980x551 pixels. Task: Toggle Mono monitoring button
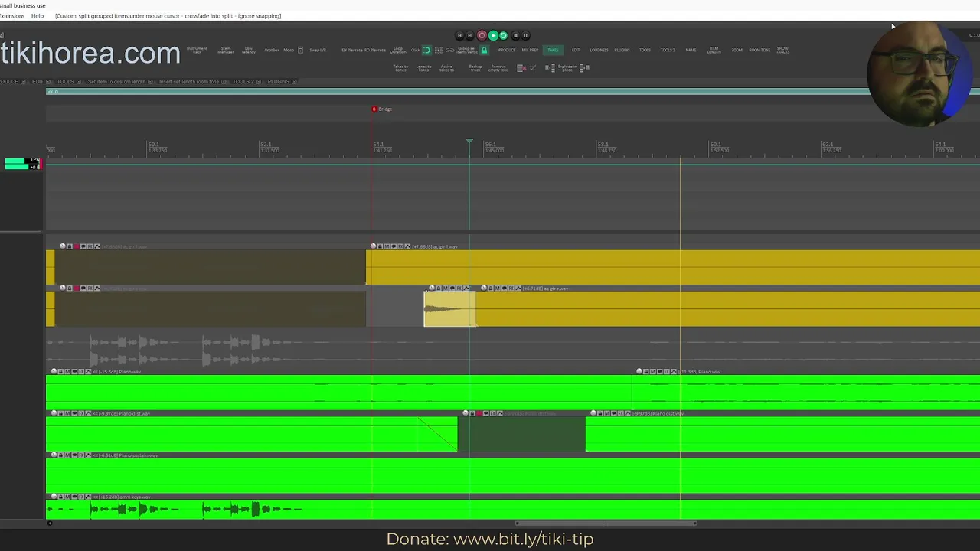[x=289, y=50]
